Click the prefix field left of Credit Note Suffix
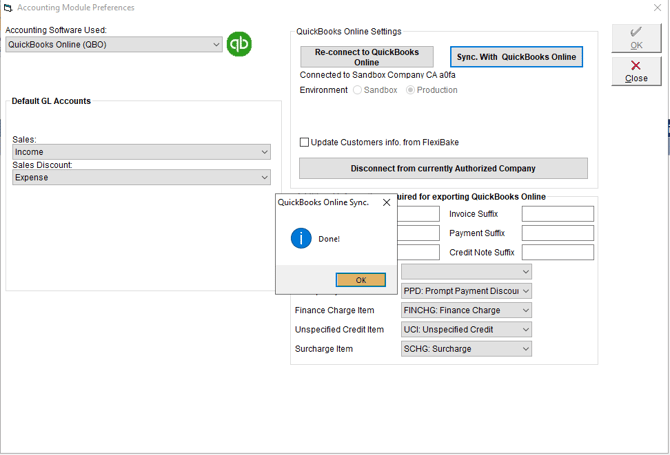670x455 pixels. pos(418,252)
